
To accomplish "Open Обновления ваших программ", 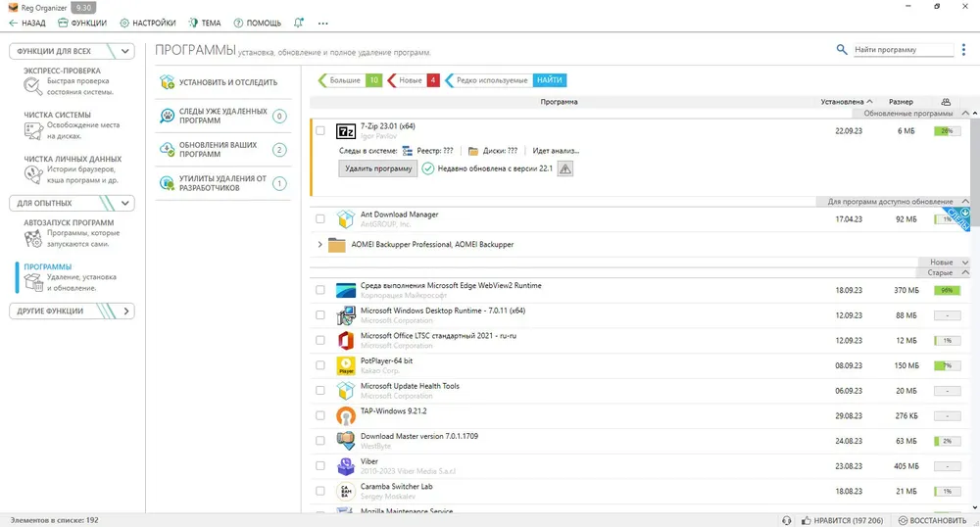I will [223, 149].
